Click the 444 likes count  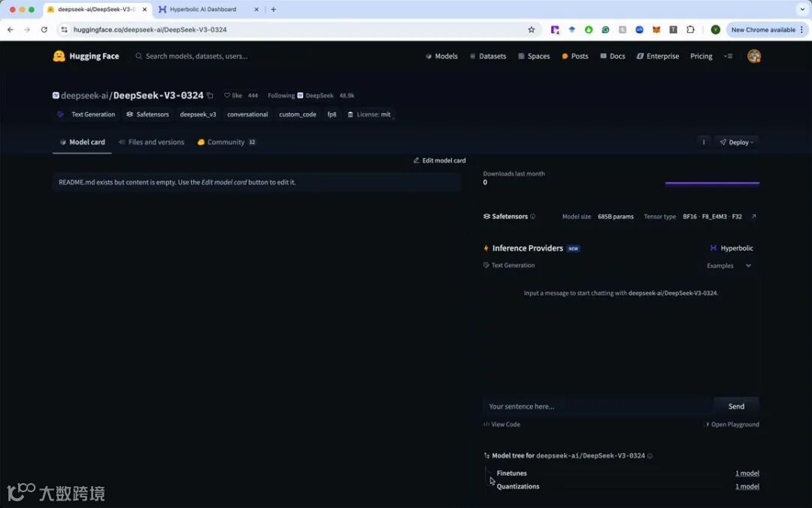coord(253,96)
